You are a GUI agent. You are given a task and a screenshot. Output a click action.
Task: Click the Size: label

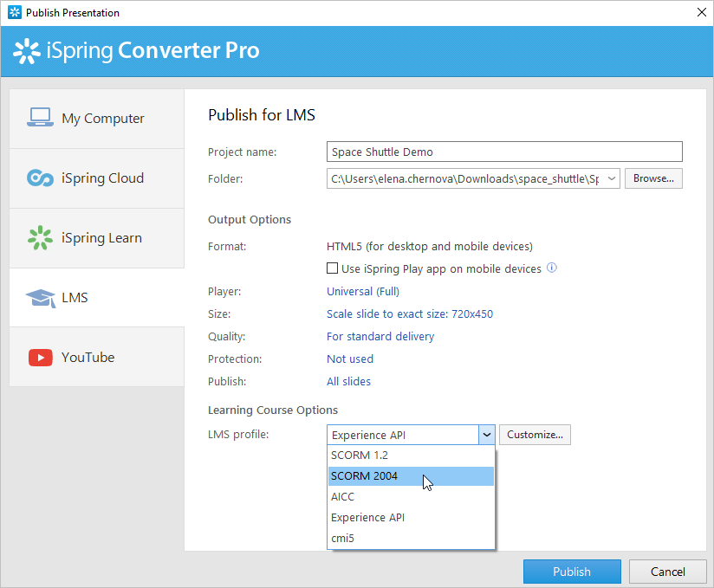(x=219, y=314)
